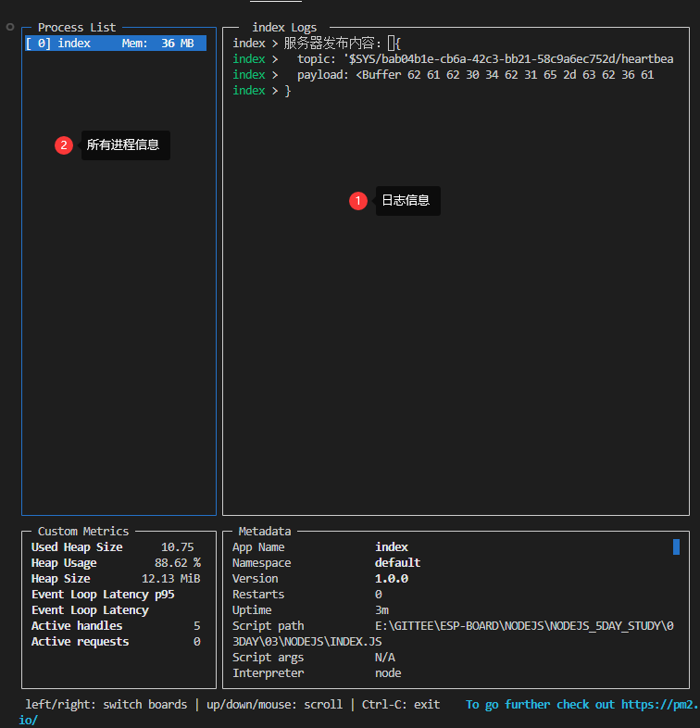Click the 'Process List' panel title
The image size is (700, 728).
(77, 28)
